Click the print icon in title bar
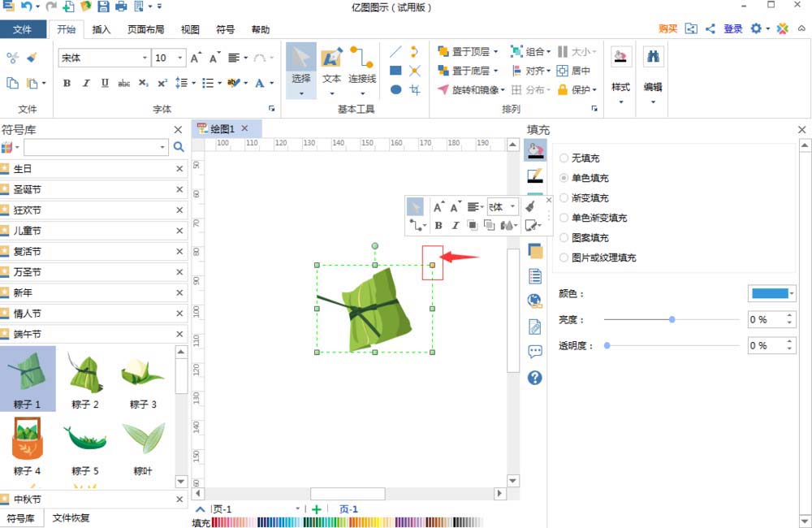The width and height of the screenshot is (812, 528). tap(121, 6)
